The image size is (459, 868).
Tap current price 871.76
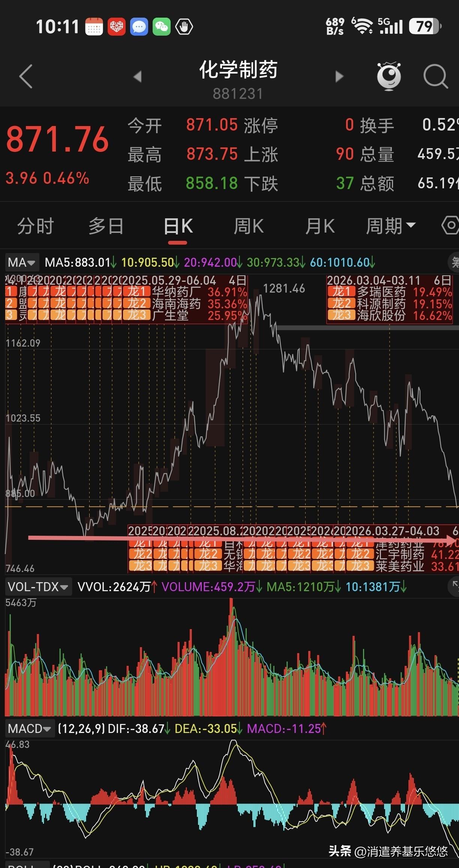coord(57,139)
